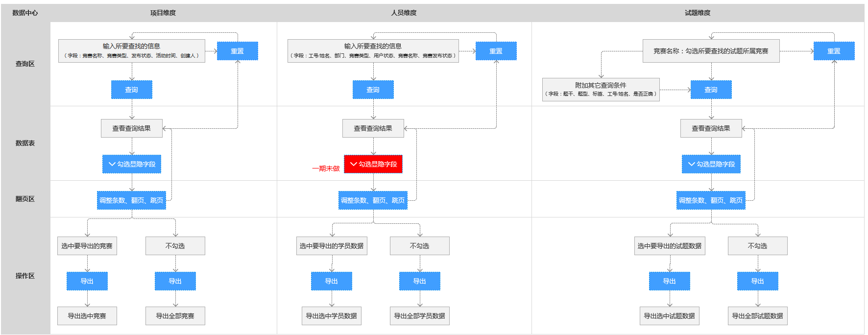The height and width of the screenshot is (335, 868).
Task: Expand the blue 勾选显隐字段 dropdown in 项目维度
Action: tap(131, 164)
